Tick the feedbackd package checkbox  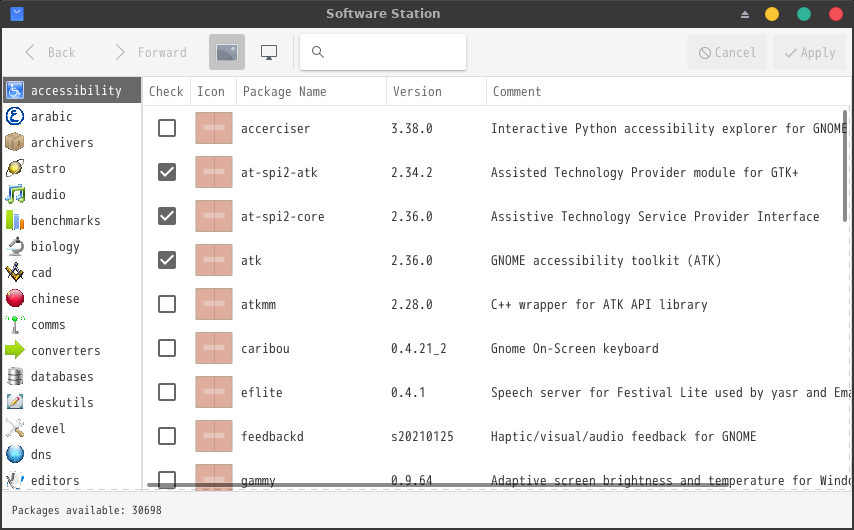coord(167,436)
